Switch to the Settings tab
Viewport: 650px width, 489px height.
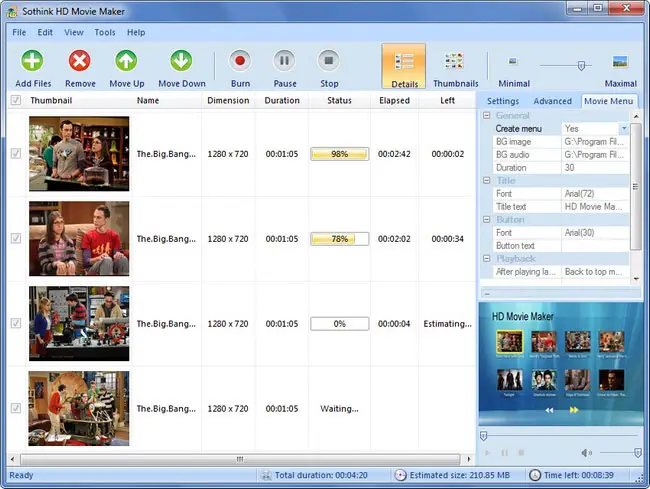503,101
